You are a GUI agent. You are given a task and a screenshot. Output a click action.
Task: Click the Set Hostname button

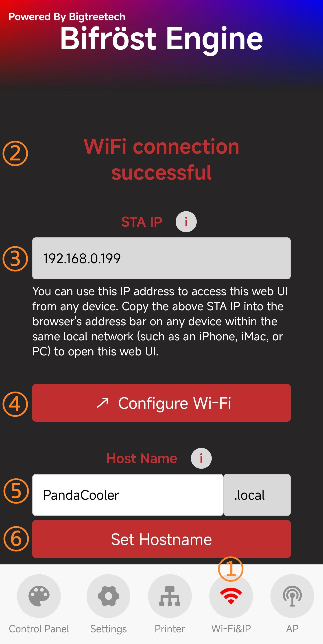pos(161,539)
